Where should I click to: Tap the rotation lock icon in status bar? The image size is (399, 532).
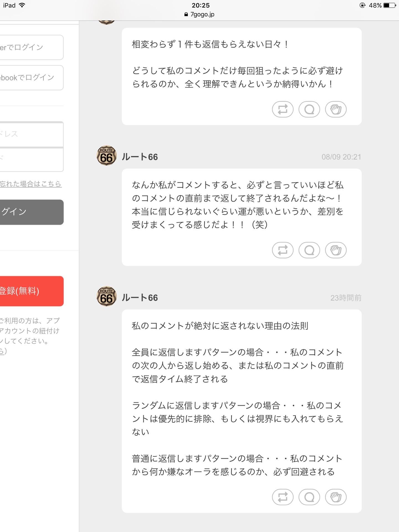[362, 5]
